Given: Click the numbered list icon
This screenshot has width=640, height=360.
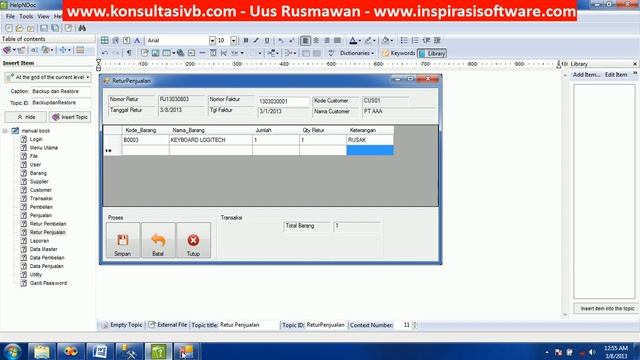Looking at the screenshot, I should (415, 40).
